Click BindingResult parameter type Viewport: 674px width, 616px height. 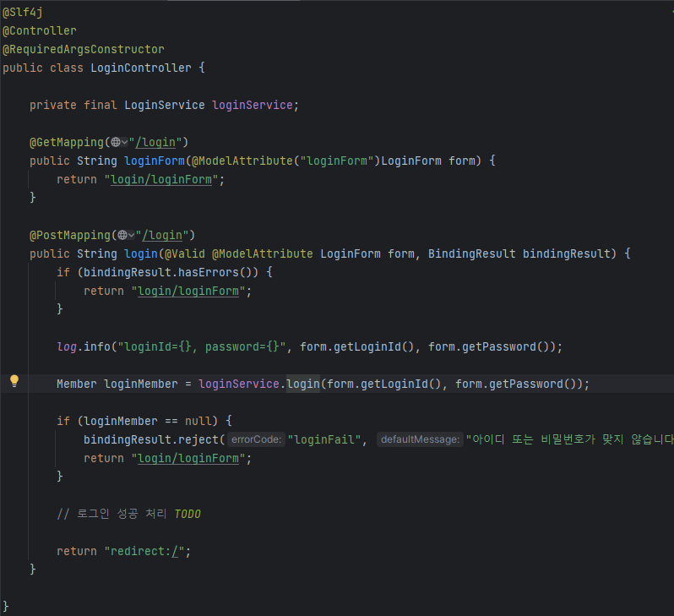coord(471,253)
